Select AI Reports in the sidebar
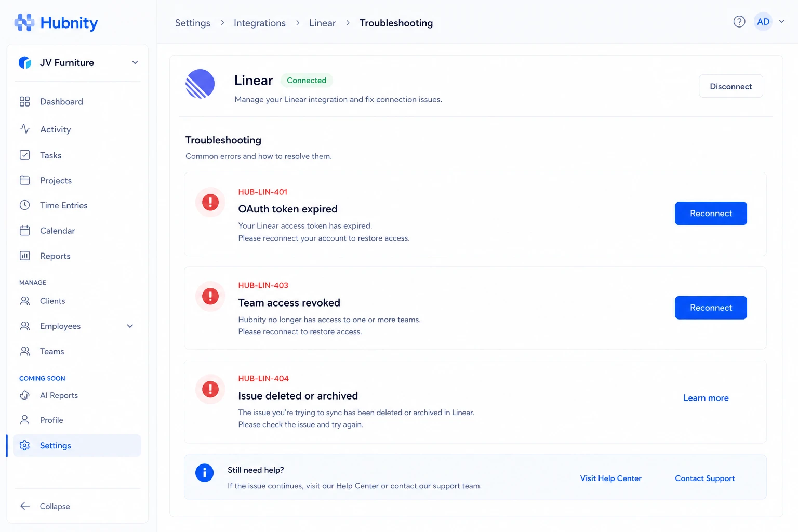 click(x=77, y=395)
